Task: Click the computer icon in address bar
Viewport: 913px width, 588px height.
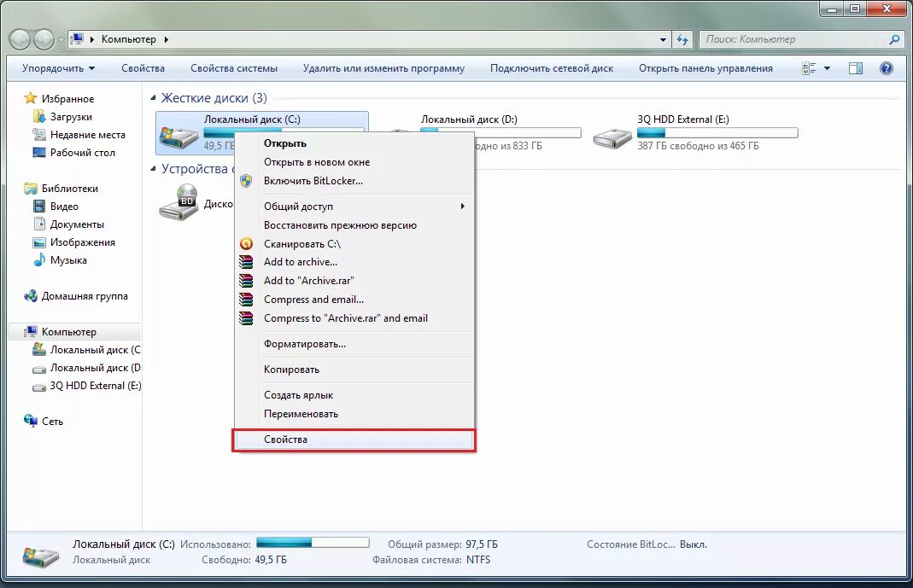Action: coord(77,39)
